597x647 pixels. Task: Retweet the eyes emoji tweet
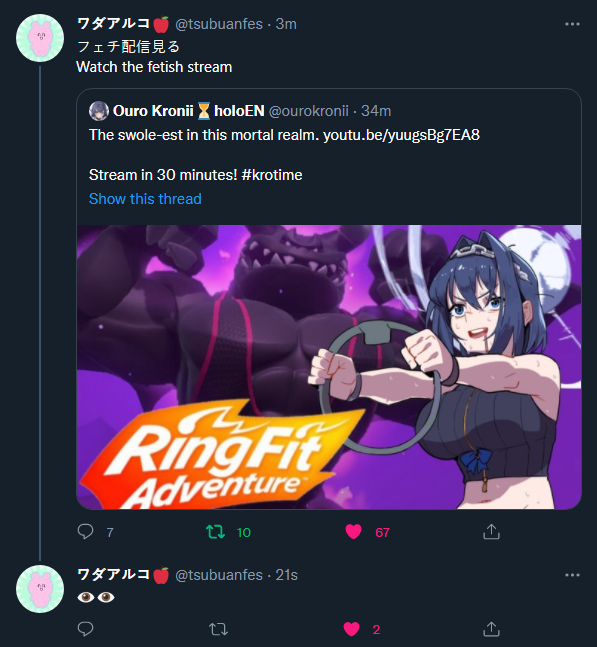(218, 629)
